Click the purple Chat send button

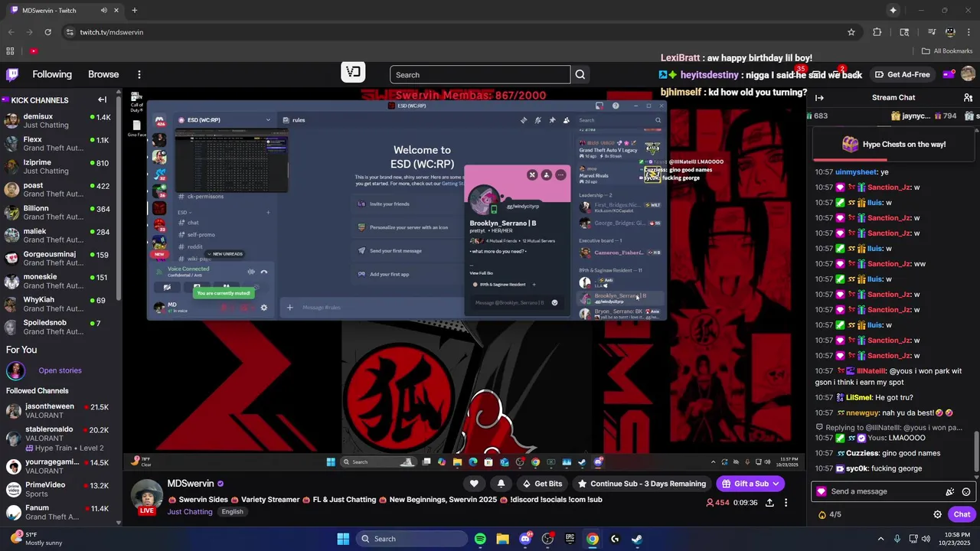[x=961, y=515]
